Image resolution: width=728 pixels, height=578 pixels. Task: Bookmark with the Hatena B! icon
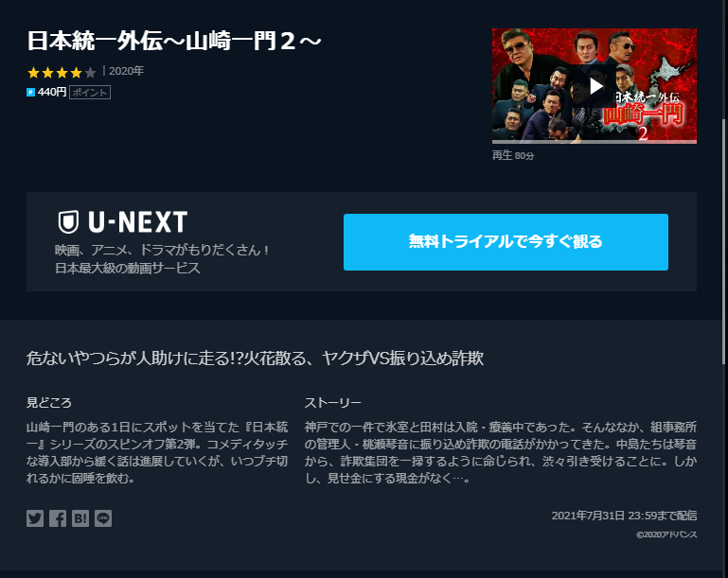coord(80,518)
